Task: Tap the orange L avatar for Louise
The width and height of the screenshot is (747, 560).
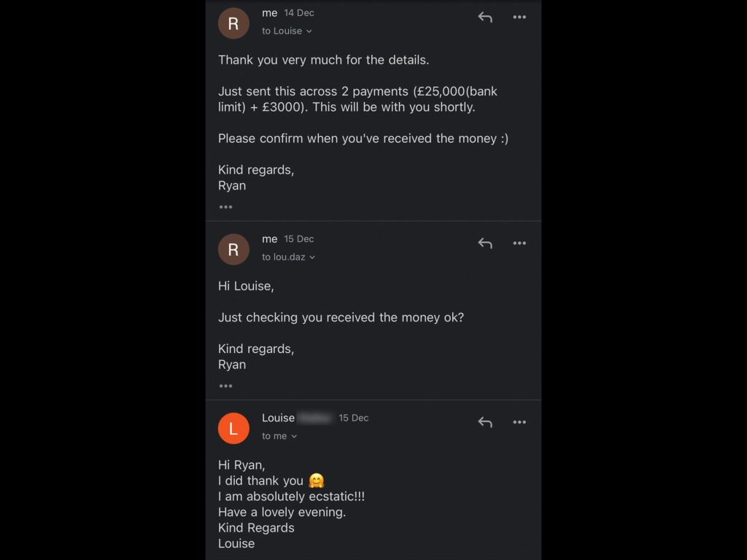Action: pyautogui.click(x=233, y=428)
